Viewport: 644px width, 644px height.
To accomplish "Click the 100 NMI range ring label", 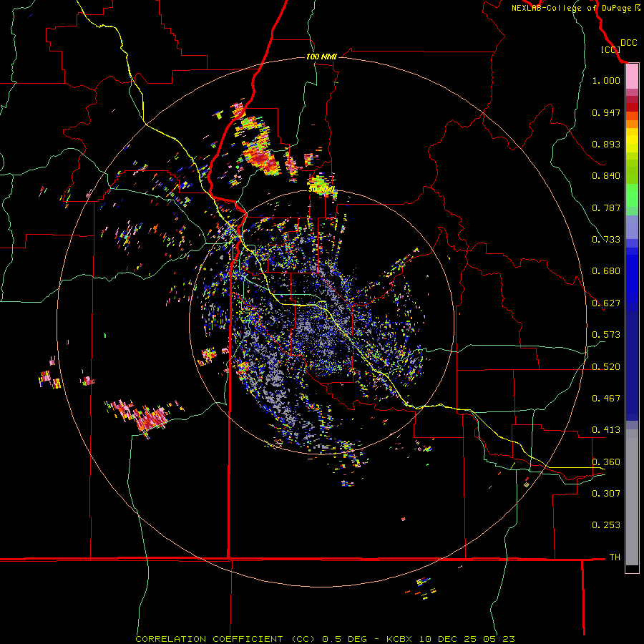I will click(321, 57).
